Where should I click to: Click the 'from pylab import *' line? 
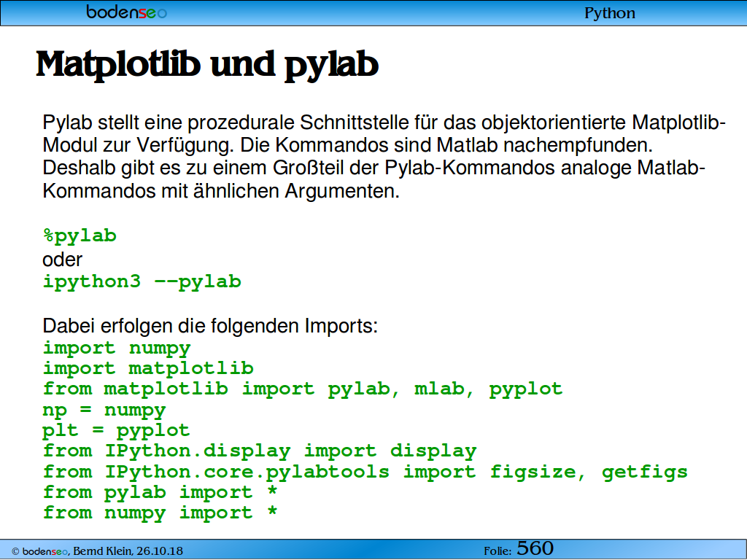(x=160, y=492)
